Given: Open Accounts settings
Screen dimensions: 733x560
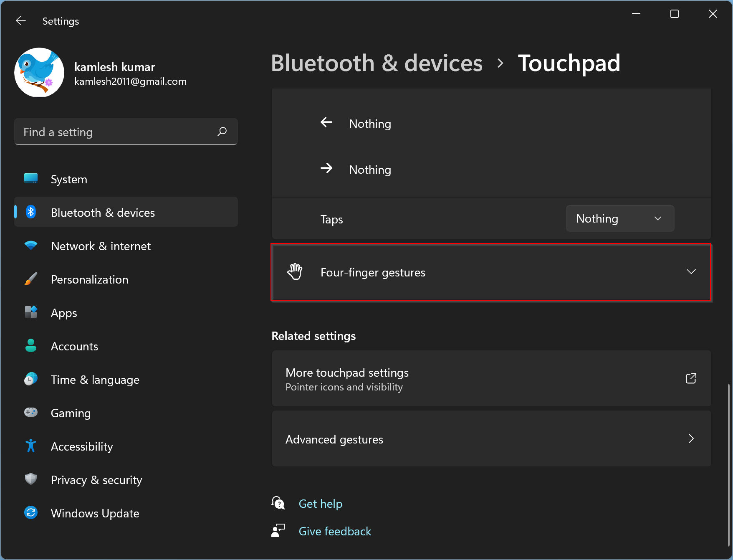Looking at the screenshot, I should pos(126,346).
